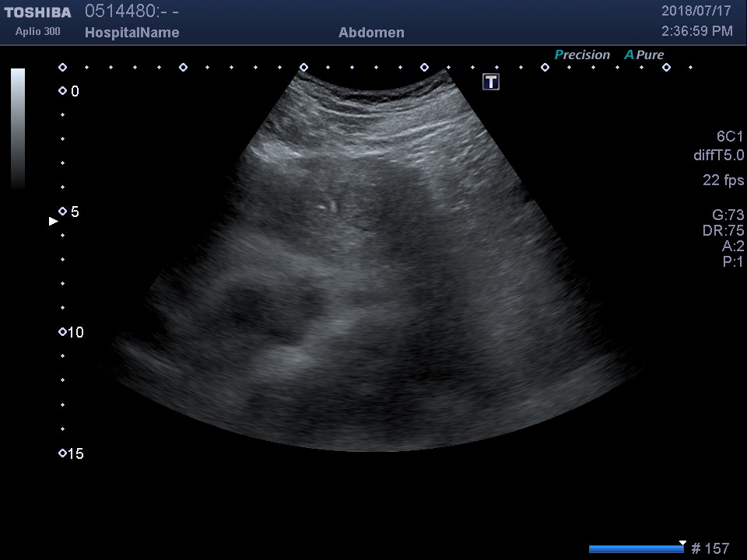Viewport: 747px width, 560px height.
Task: Click the APure imaging label
Action: tap(644, 54)
